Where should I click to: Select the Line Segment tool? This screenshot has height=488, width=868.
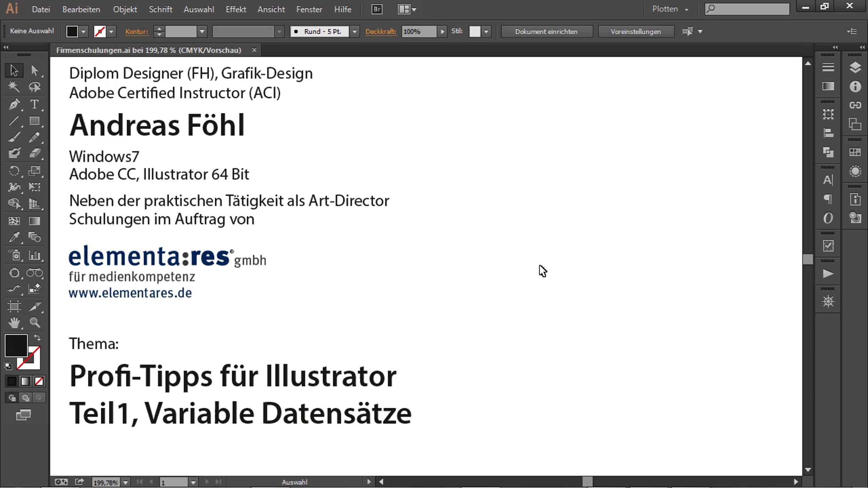tap(14, 121)
